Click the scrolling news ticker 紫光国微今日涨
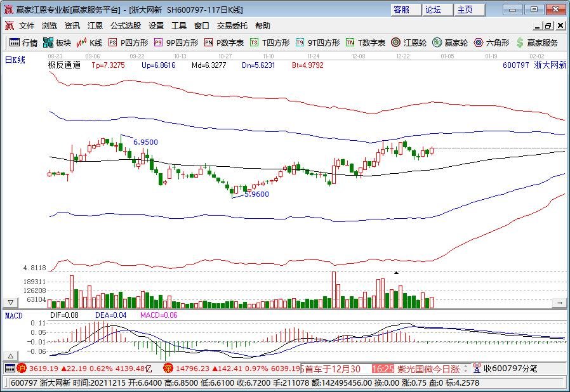Screen dimensions: 570x392 pos(428,369)
